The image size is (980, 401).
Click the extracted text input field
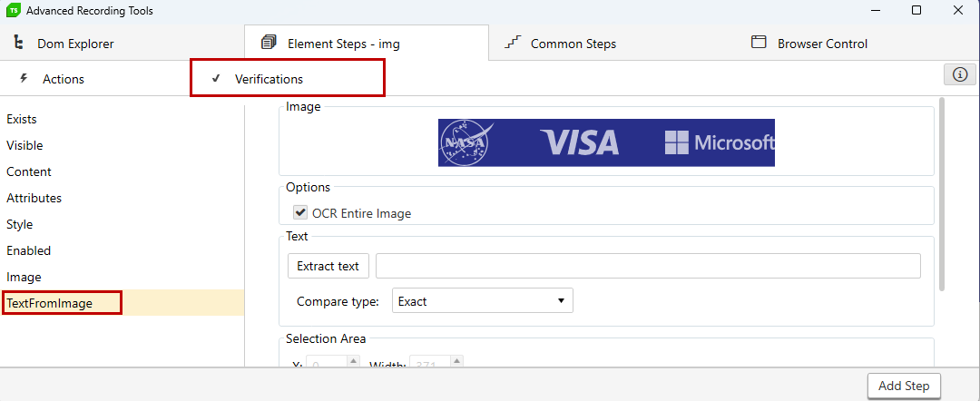(648, 266)
